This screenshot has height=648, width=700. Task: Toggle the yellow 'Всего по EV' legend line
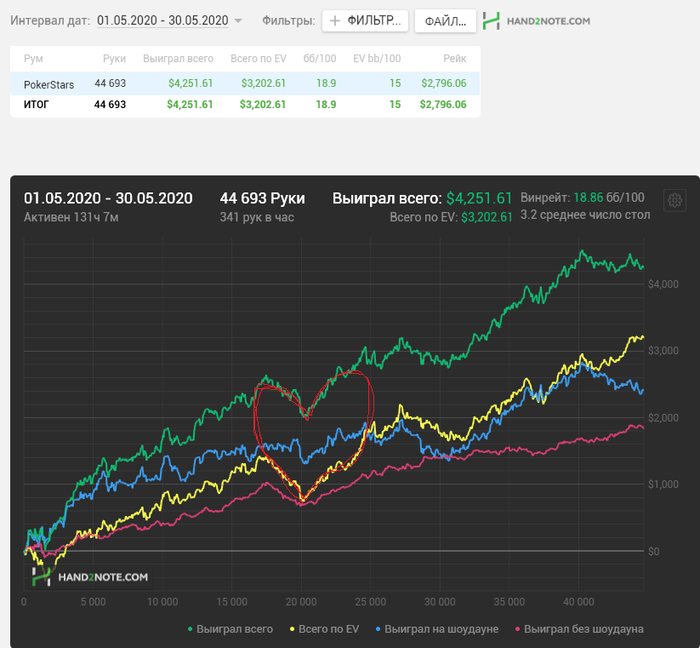(x=325, y=629)
